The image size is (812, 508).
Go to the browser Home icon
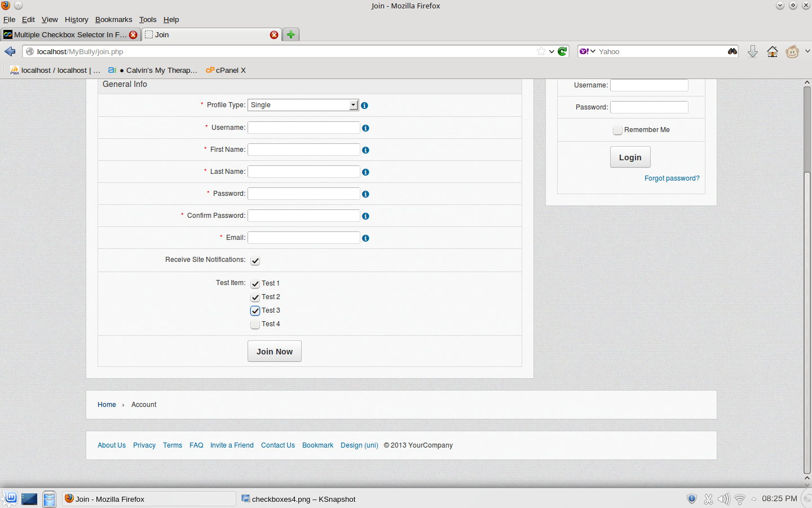click(772, 51)
